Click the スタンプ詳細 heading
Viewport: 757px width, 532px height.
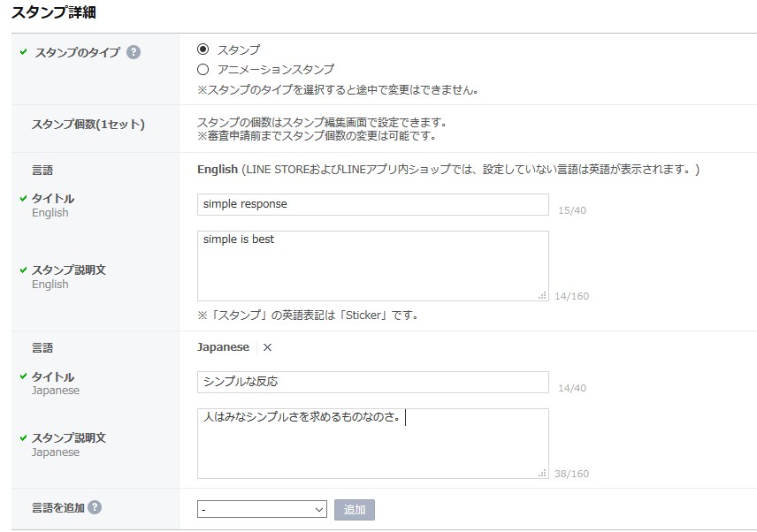click(x=54, y=12)
